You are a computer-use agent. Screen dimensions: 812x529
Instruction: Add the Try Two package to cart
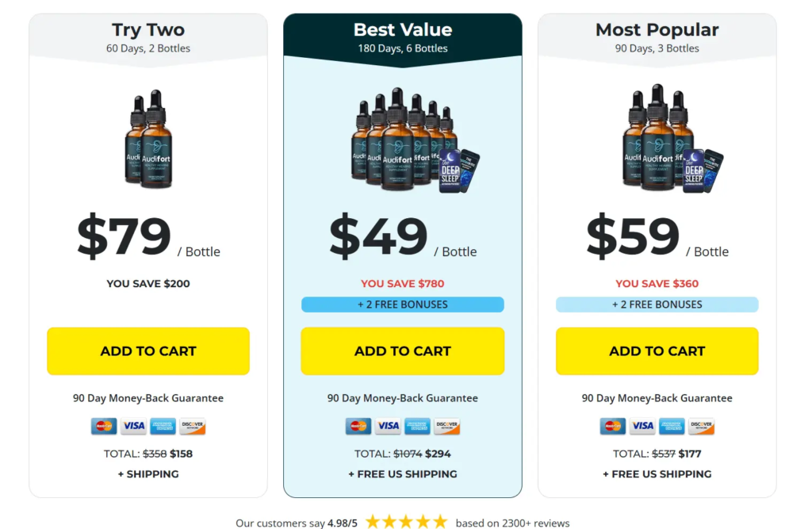148,351
